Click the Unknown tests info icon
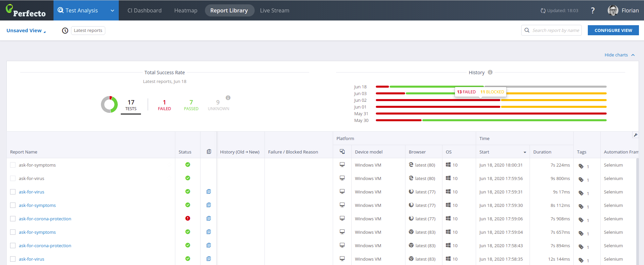This screenshot has width=644, height=265. coord(228,98)
